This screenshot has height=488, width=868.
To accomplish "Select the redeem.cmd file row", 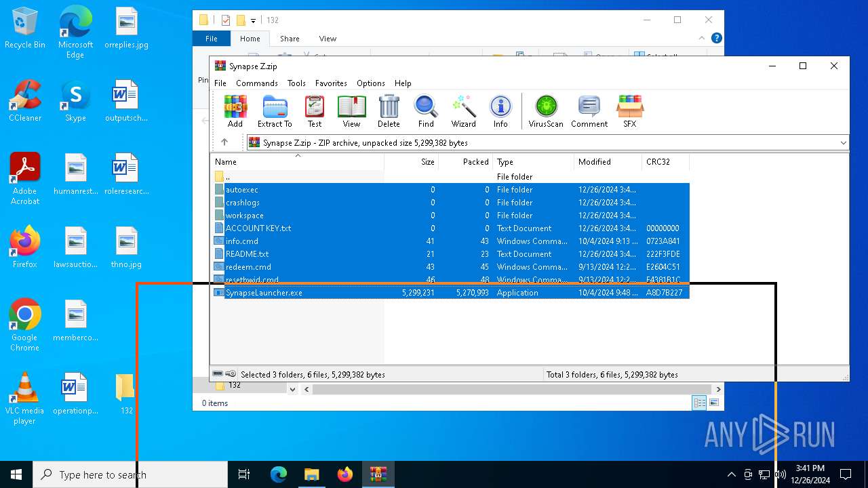I will pyautogui.click(x=450, y=267).
